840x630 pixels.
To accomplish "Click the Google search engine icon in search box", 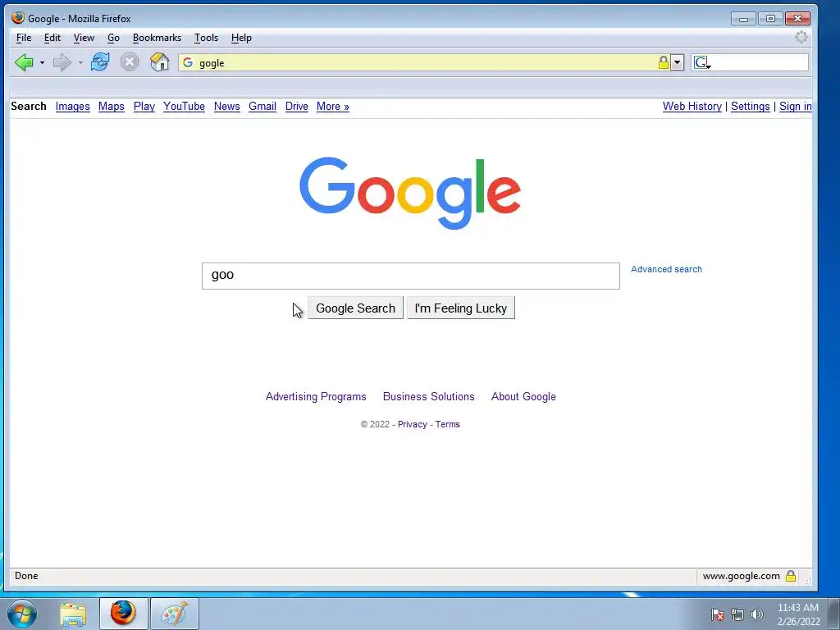I will 702,62.
